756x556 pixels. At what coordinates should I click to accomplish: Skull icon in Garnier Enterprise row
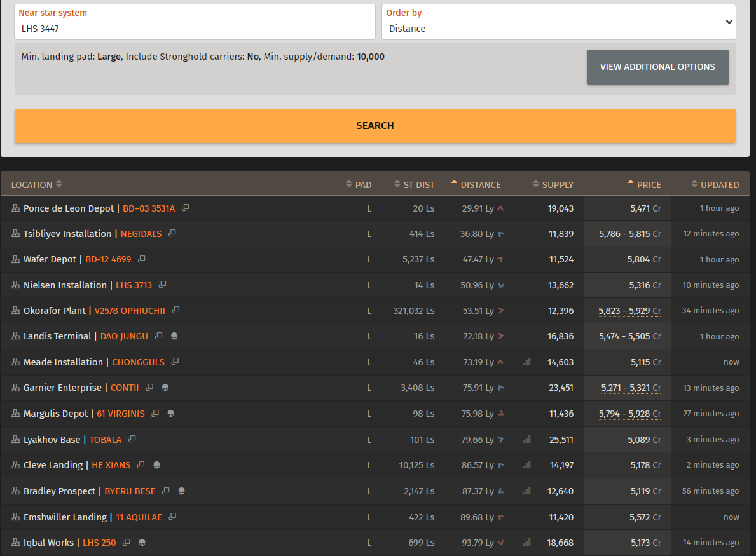165,388
